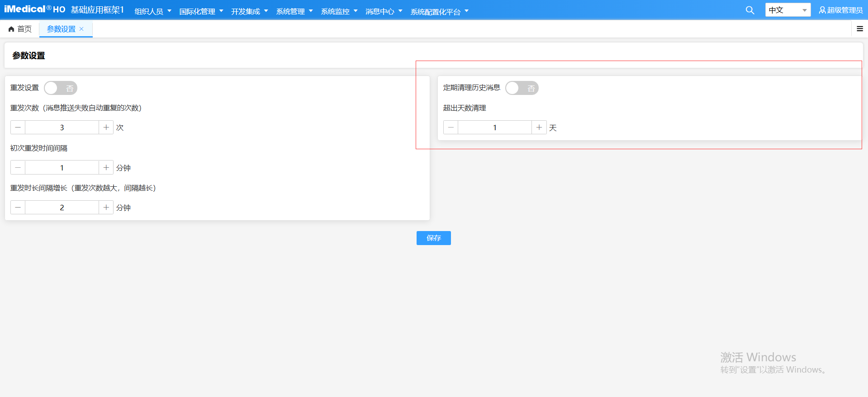Open the 中文 language dropdown
868x397 pixels.
click(787, 10)
